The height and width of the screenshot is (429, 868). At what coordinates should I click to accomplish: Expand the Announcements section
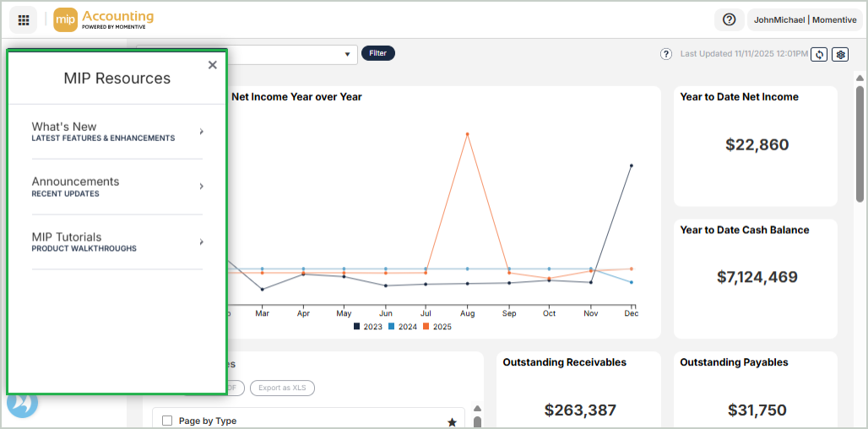point(117,187)
